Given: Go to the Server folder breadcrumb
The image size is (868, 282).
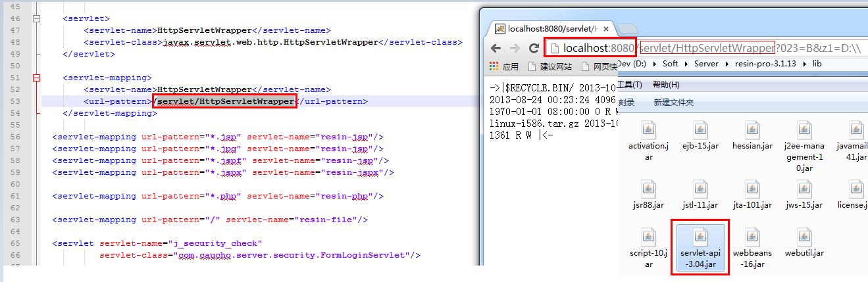Looking at the screenshot, I should coord(706,64).
